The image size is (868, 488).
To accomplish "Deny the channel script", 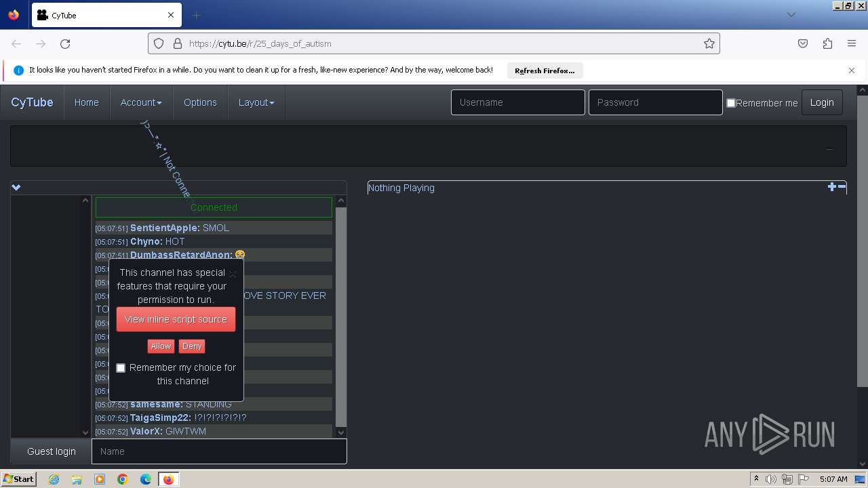I will (192, 346).
